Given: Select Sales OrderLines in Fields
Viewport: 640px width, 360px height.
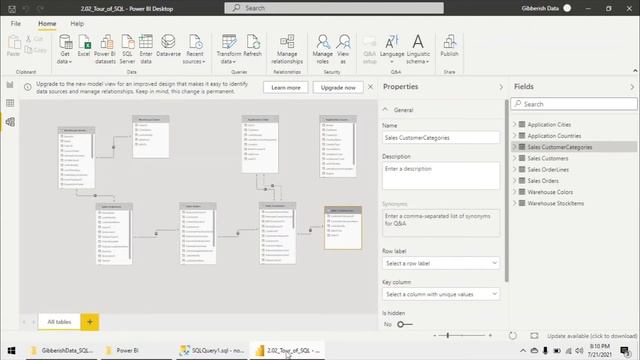Looking at the screenshot, I should [548, 169].
